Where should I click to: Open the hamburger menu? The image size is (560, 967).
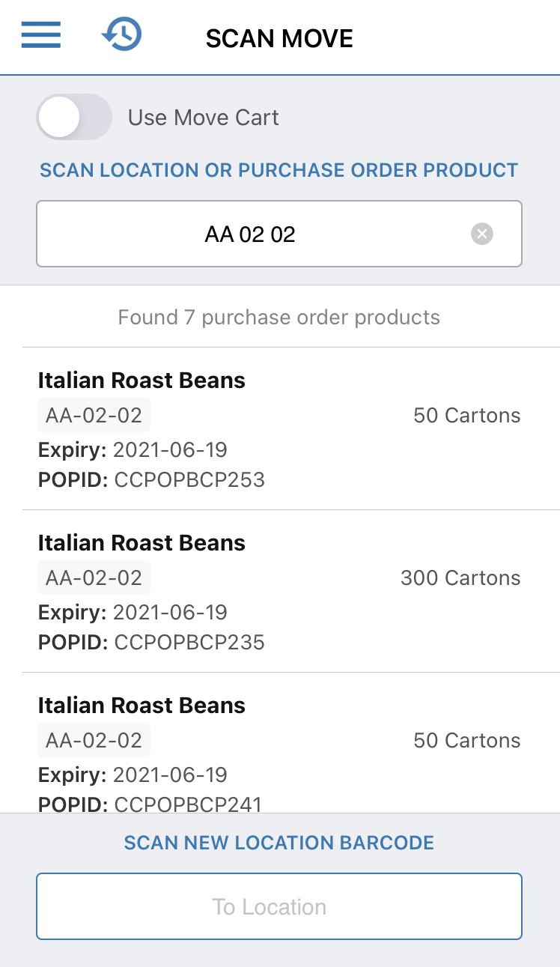click(41, 35)
